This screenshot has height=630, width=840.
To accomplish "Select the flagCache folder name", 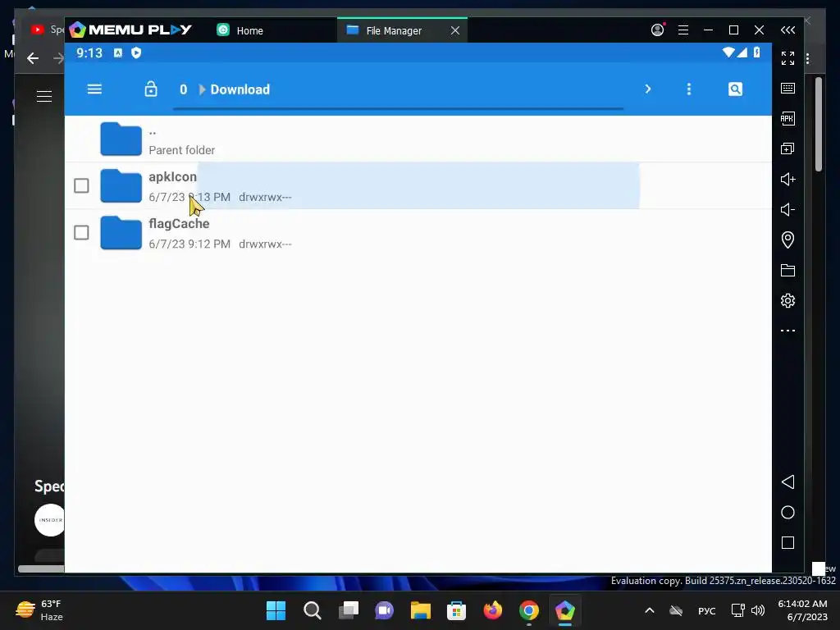I will (179, 224).
